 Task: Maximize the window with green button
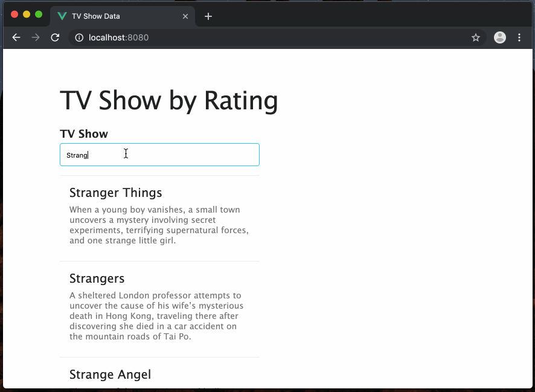click(39, 14)
